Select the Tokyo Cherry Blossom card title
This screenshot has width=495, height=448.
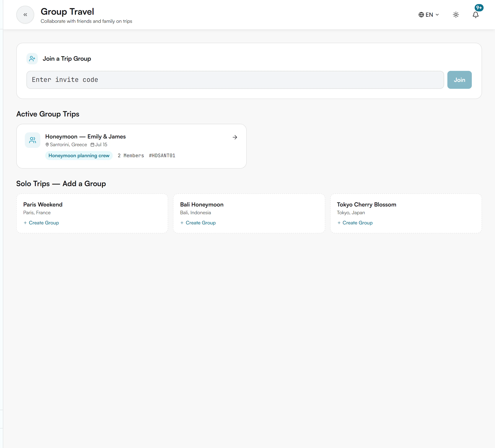[x=366, y=205]
